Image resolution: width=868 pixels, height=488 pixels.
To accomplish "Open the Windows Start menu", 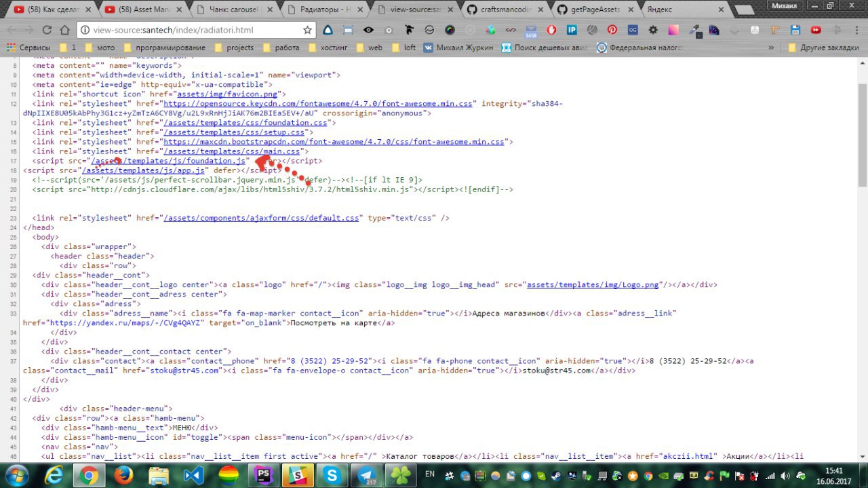I will (16, 474).
